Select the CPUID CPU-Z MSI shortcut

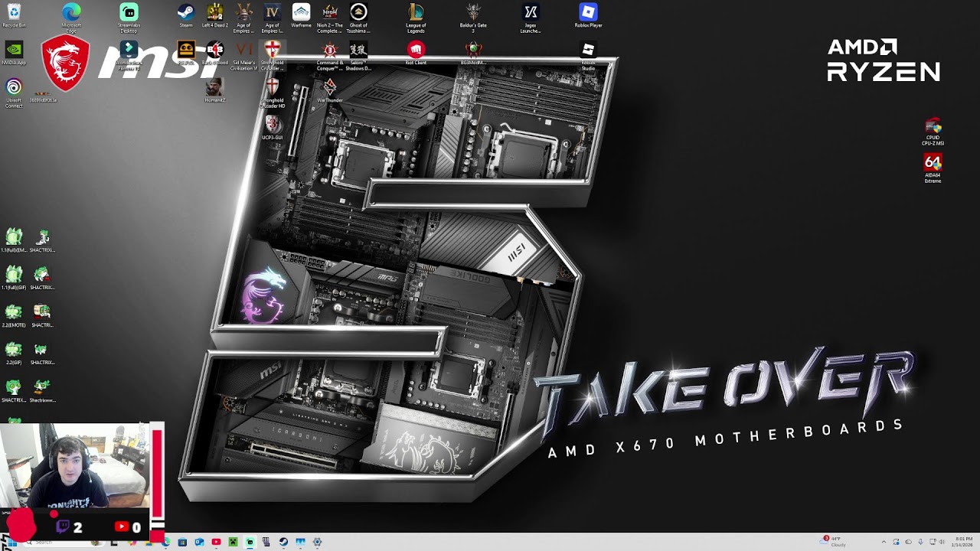pos(933,132)
